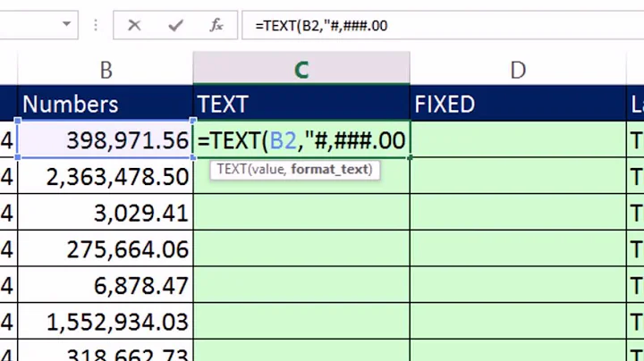The width and height of the screenshot is (644, 361).
Task: Select column C header
Action: point(301,70)
